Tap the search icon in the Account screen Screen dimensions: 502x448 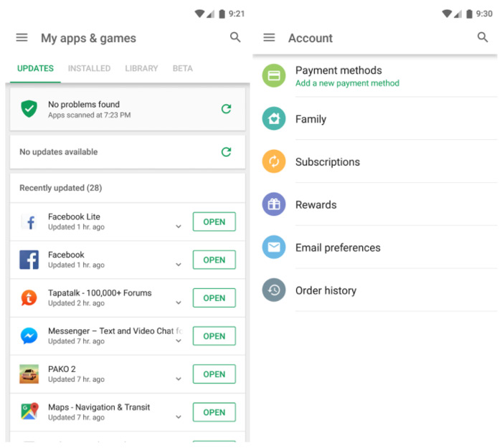[483, 37]
